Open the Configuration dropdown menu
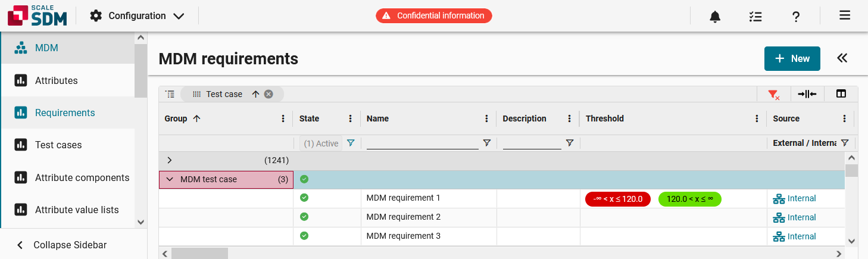Screen dimensions: 868x259 click(x=137, y=16)
